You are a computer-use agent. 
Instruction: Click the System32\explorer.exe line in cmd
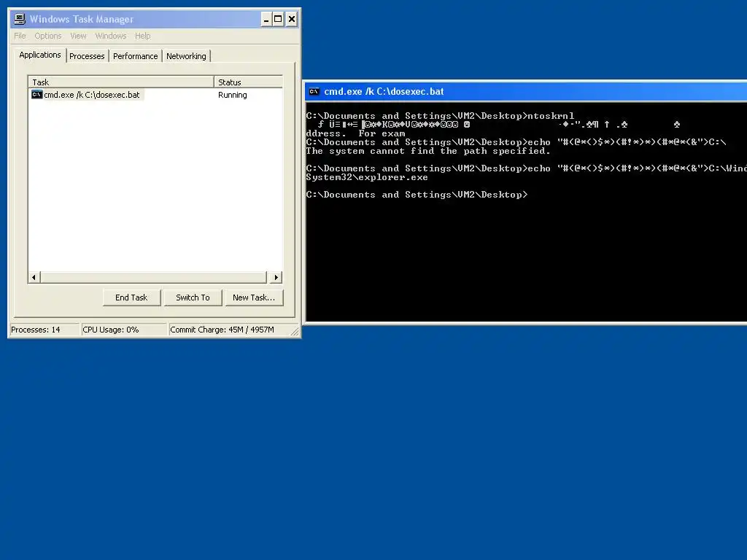(367, 177)
